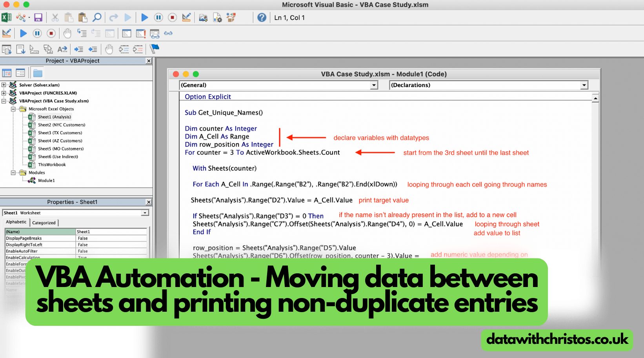
Task: Click the Break (pause) execution icon
Action: (x=159, y=17)
